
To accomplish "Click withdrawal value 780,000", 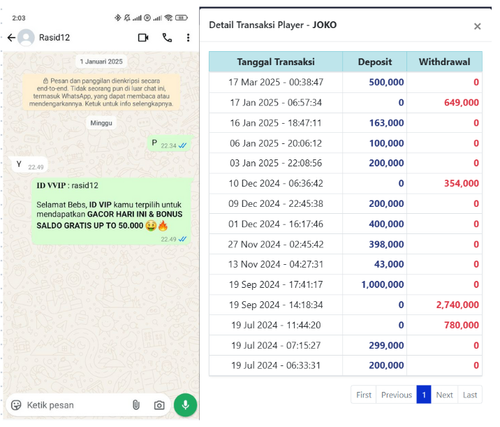I will [461, 325].
